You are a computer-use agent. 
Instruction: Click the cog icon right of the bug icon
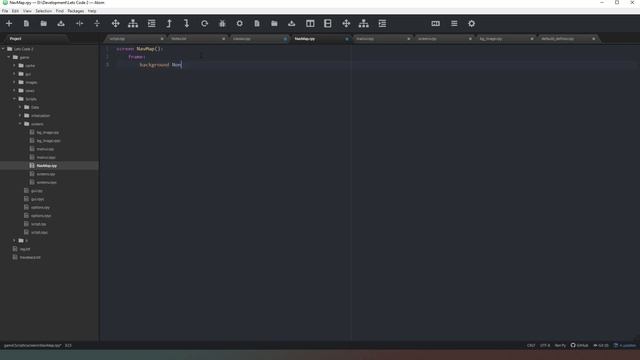[240, 24]
